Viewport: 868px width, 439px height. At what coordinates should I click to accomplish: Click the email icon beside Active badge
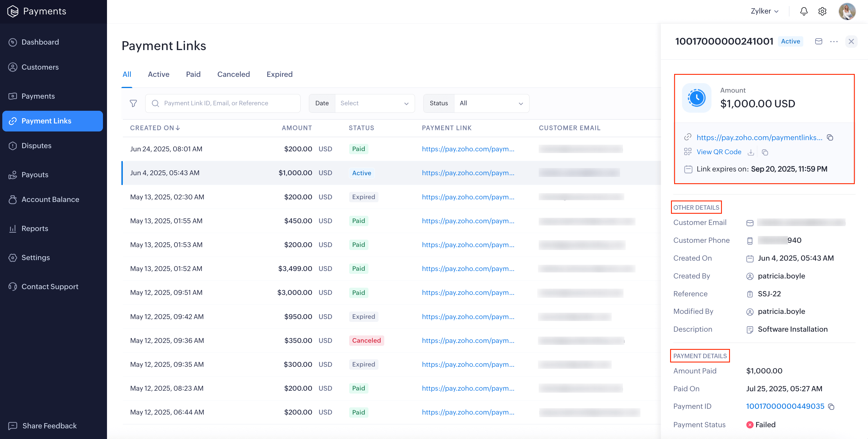pos(819,41)
